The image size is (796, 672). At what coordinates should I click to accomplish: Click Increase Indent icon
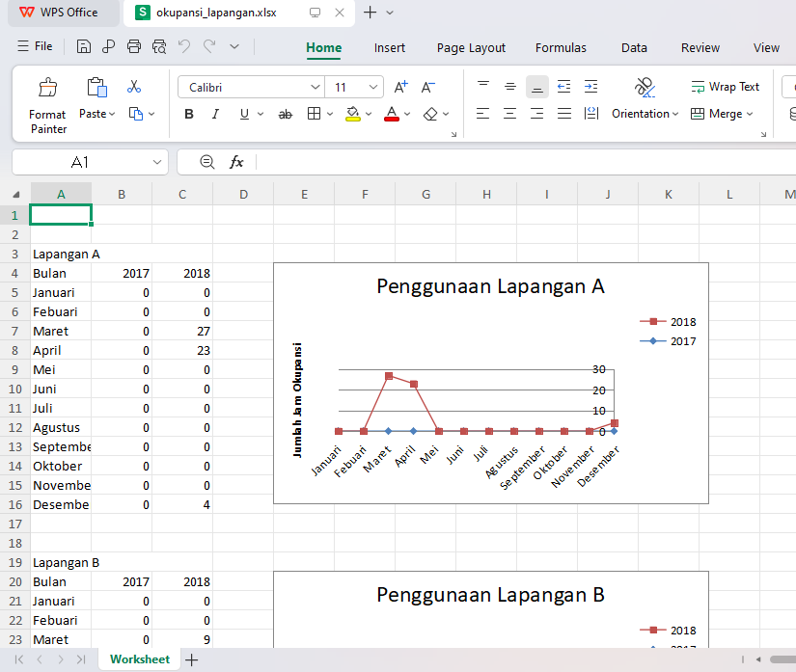590,87
